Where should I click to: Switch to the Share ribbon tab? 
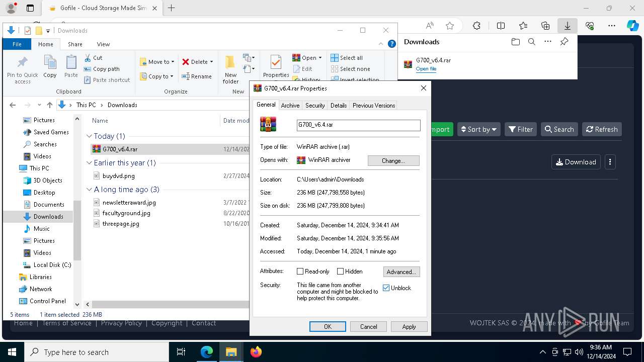tap(75, 44)
